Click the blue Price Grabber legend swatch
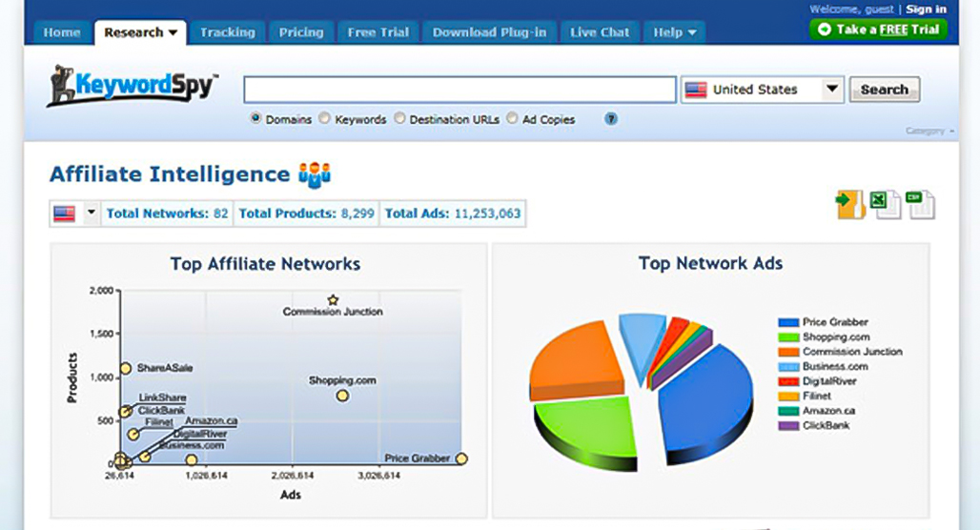The height and width of the screenshot is (530, 980). coord(788,322)
